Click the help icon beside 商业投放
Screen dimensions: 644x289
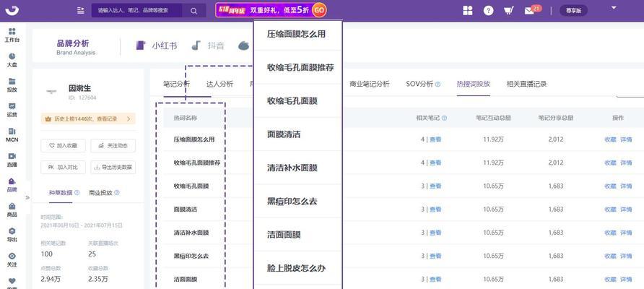pos(117,192)
